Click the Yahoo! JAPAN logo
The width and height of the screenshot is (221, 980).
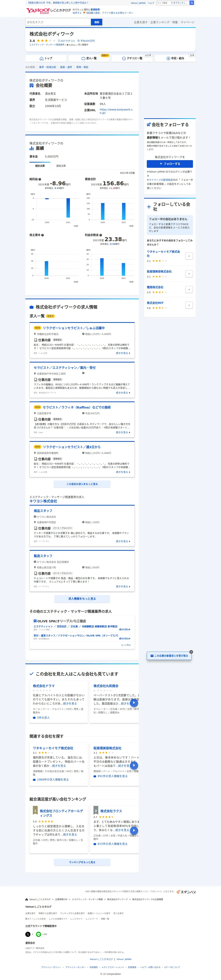(38, 11)
